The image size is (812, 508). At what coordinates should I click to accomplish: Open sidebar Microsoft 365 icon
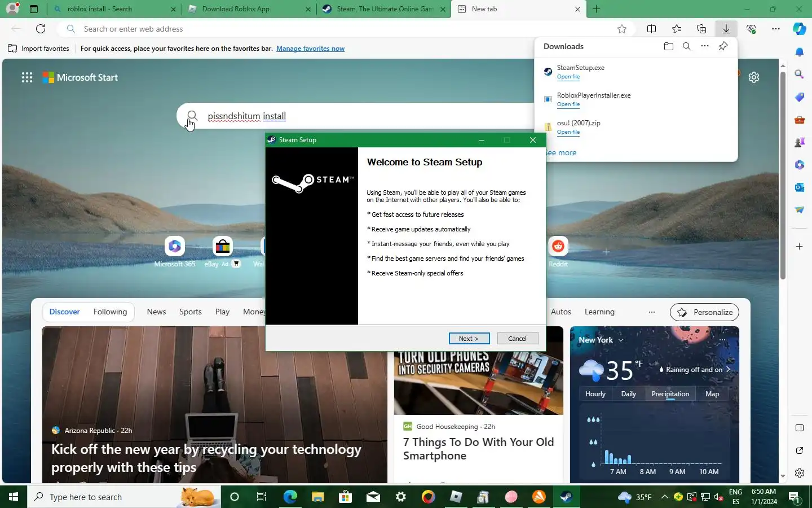coord(800,165)
